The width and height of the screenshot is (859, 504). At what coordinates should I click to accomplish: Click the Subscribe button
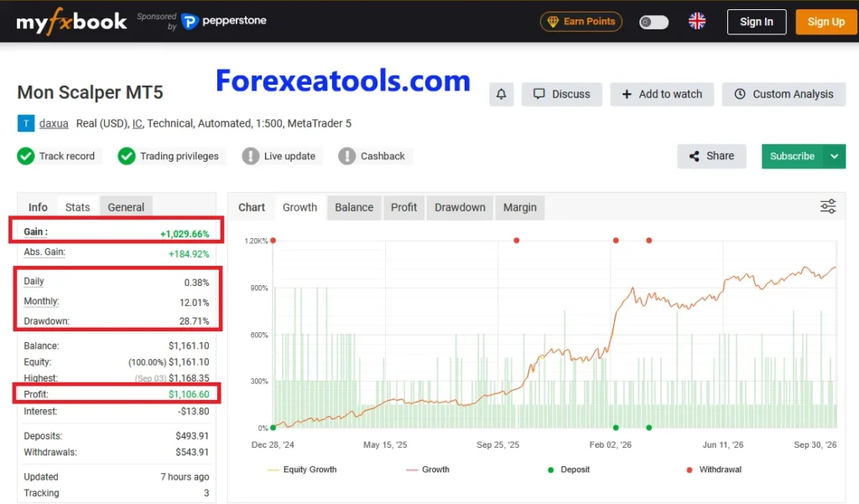tap(792, 156)
